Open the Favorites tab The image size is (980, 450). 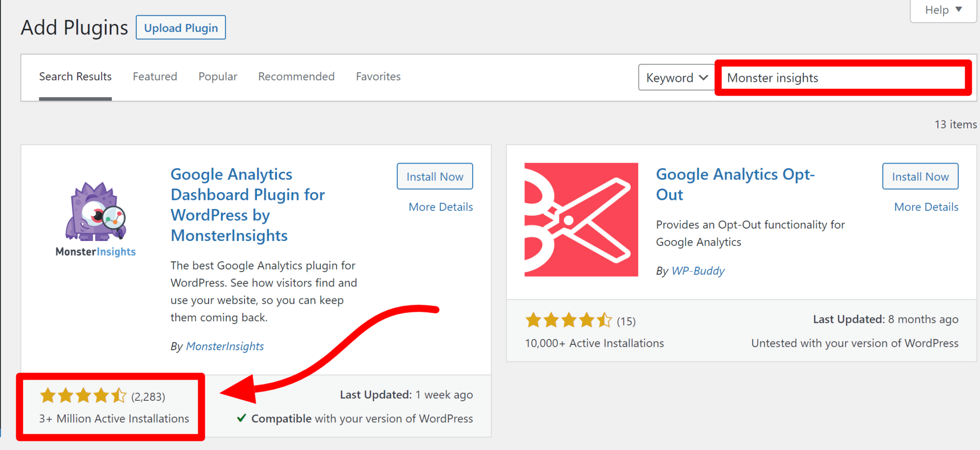pyautogui.click(x=378, y=77)
